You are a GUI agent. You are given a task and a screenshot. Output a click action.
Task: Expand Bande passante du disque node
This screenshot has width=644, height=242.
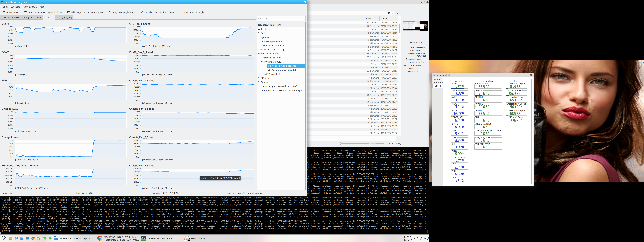(259, 50)
